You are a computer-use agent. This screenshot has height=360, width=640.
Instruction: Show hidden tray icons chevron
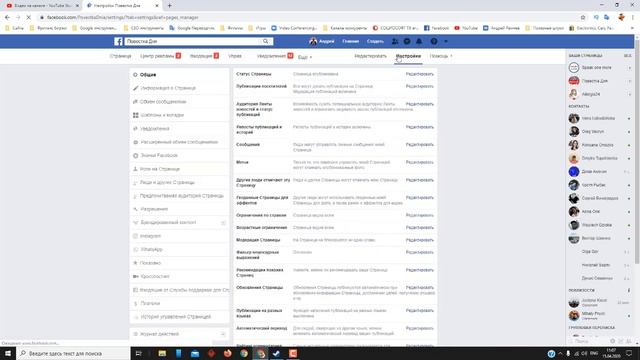[560, 353]
